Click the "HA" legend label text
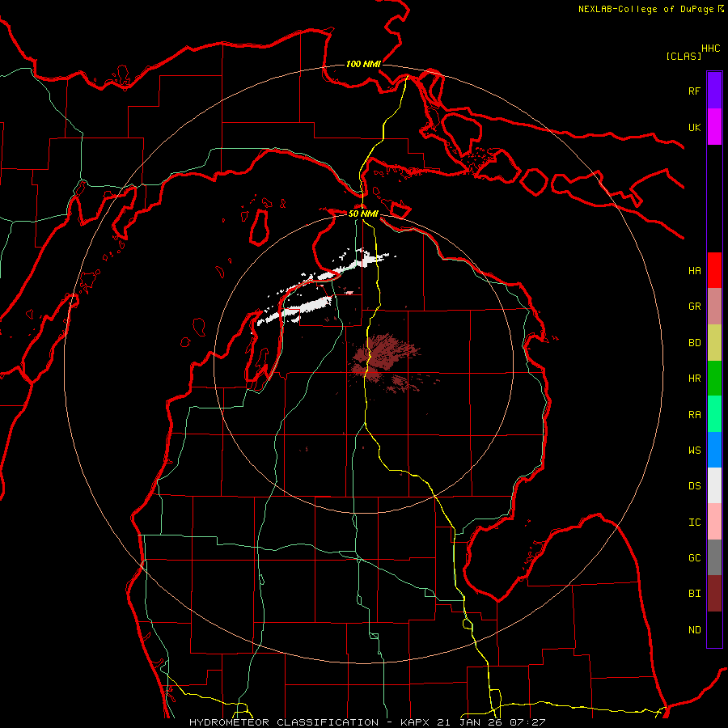 (x=695, y=271)
